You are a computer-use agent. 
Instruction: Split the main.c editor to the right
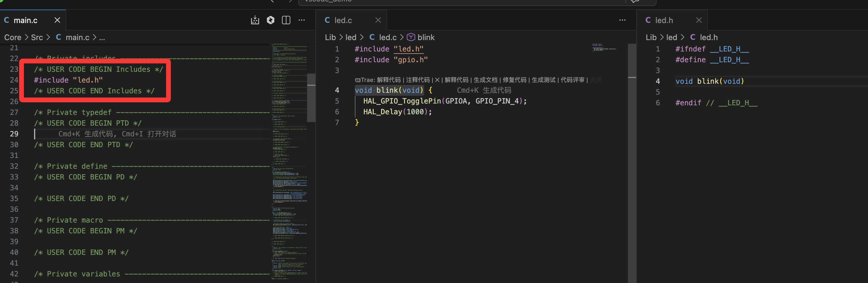point(286,20)
